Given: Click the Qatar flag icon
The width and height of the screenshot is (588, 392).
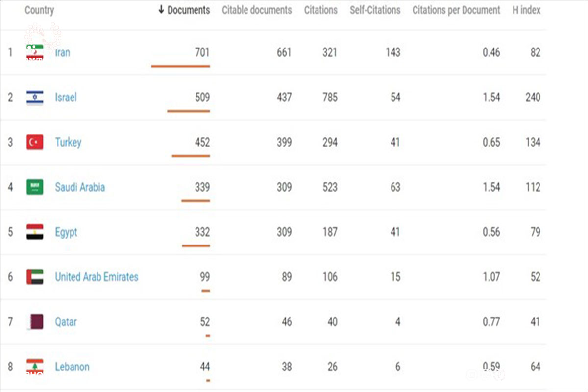Looking at the screenshot, I should (36, 322).
